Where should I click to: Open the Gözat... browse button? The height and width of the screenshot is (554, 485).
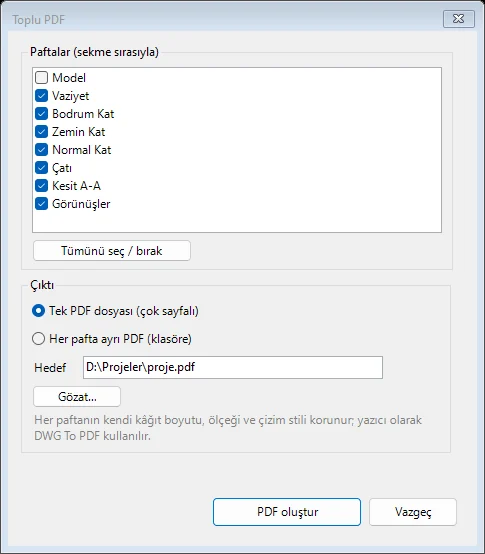pos(77,397)
